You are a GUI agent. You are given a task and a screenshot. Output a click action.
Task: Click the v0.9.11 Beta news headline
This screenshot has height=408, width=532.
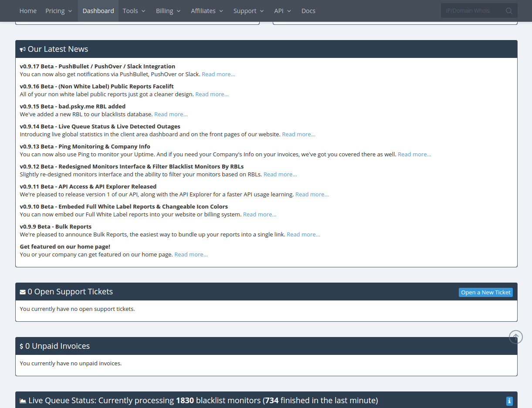(x=88, y=187)
